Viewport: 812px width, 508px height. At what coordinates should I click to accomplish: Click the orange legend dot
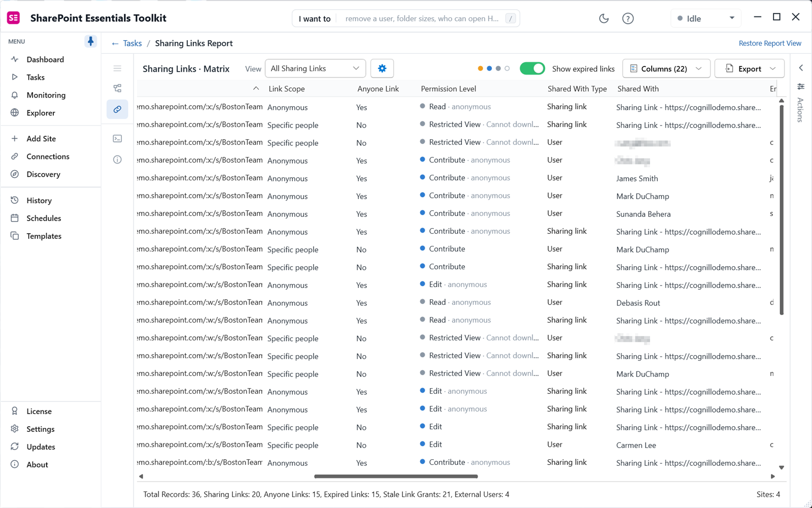coord(481,69)
